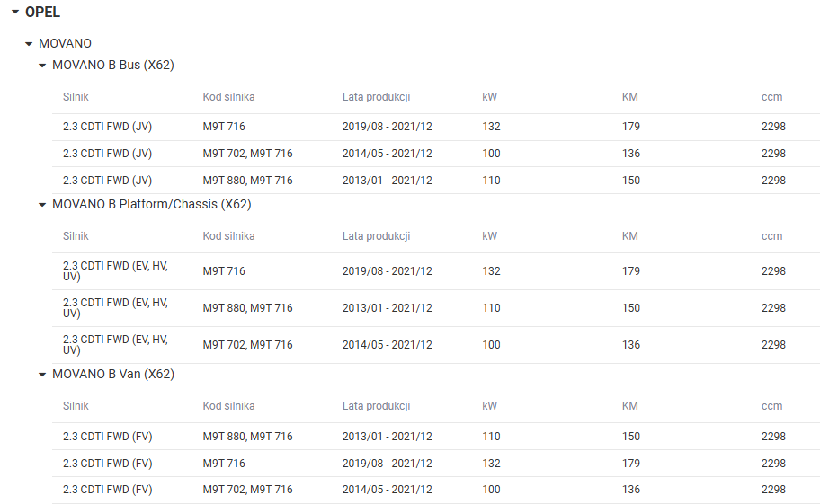Select Van row 2.3 CDTI FWD (FV) 150 KM
This screenshot has height=504, width=820.
(436, 437)
